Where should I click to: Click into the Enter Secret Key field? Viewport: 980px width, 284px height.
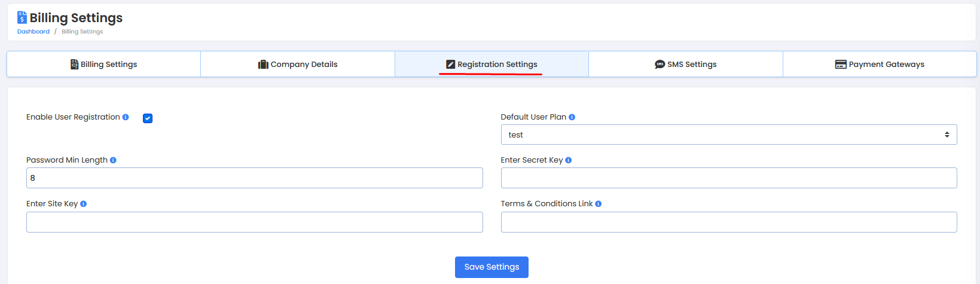coord(728,178)
